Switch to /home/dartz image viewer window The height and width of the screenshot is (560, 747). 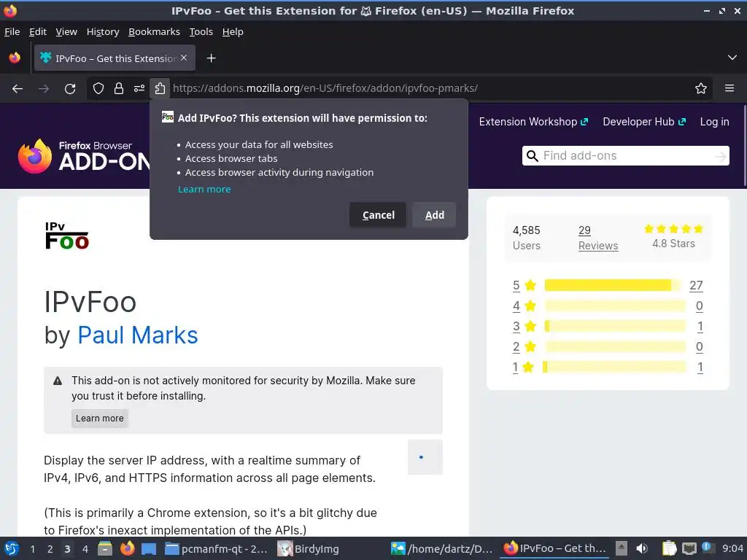441,548
